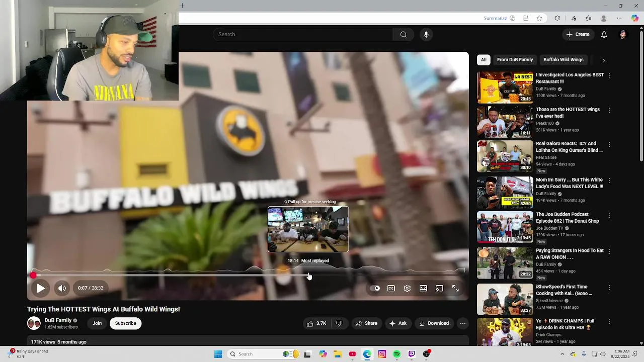The height and width of the screenshot is (362, 644).
Task: Join the DuB Family channel
Action: 97,323
